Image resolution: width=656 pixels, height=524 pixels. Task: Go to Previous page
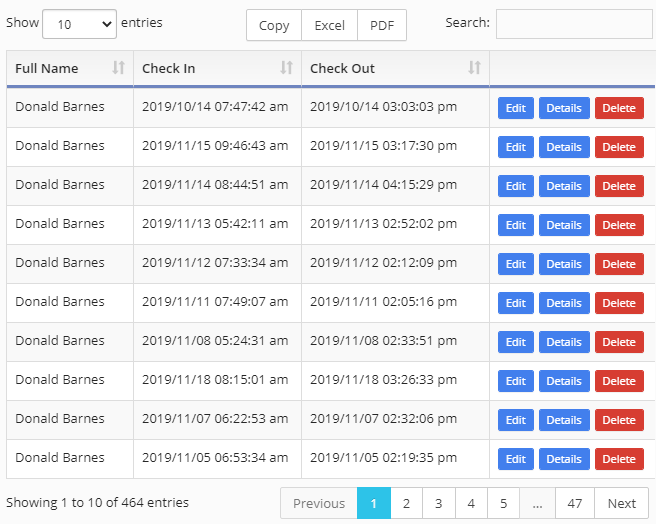319,503
